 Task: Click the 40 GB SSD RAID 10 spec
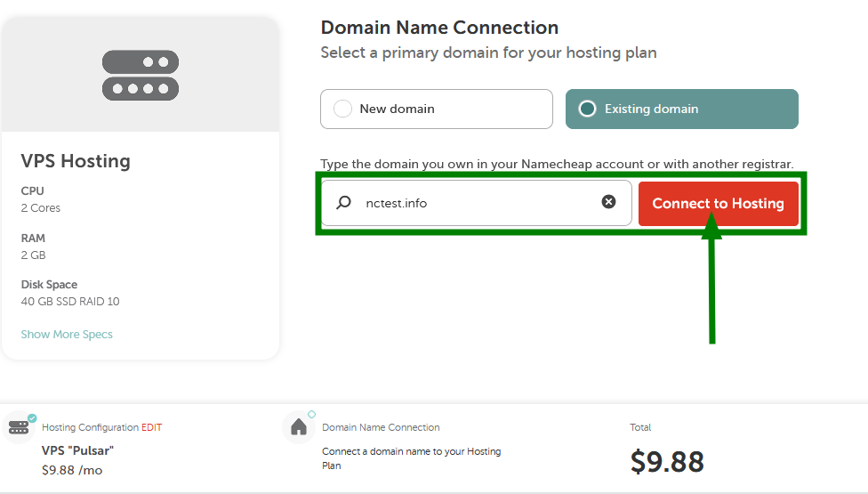click(x=70, y=302)
